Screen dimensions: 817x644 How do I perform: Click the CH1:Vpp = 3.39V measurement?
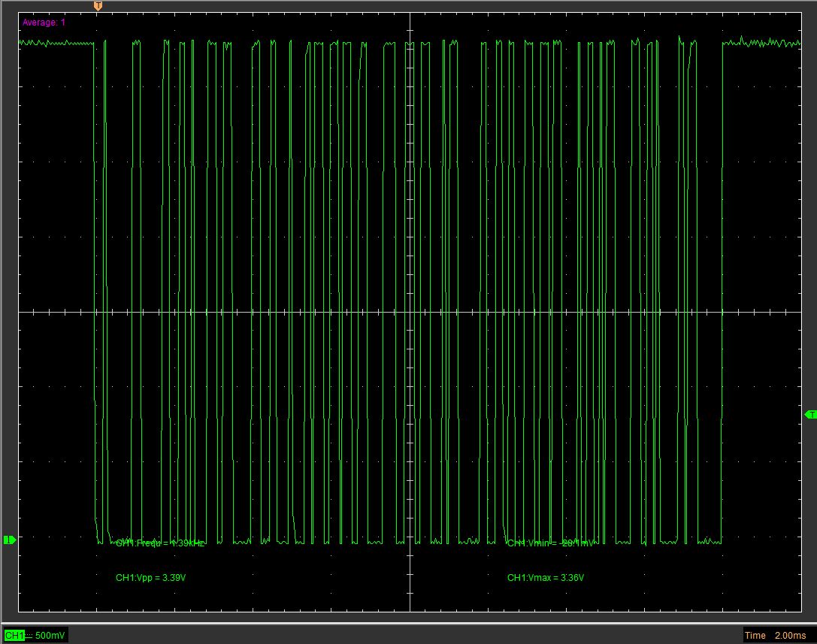click(x=150, y=577)
